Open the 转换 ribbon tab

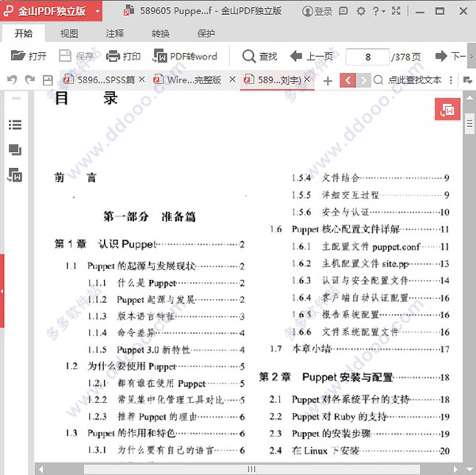click(x=160, y=33)
